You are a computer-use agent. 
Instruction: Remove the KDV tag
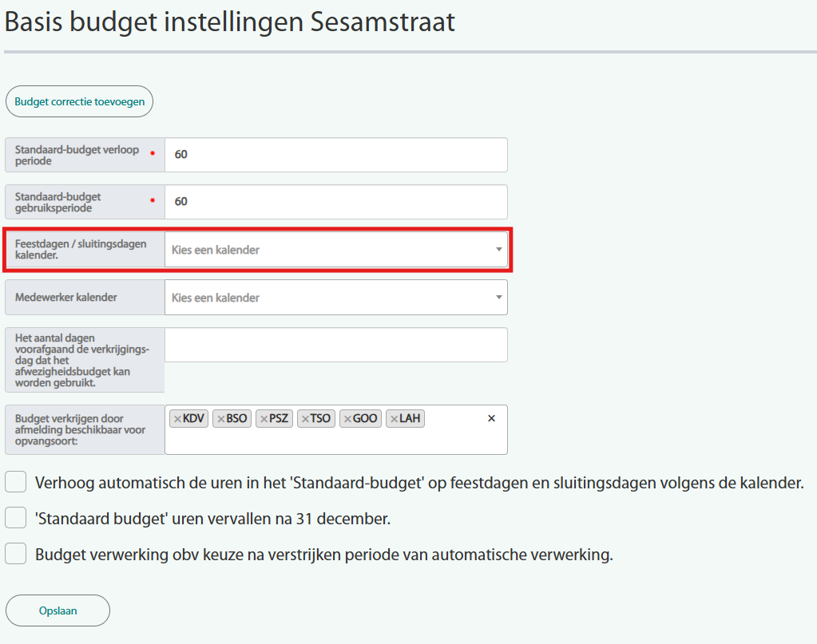pos(177,419)
